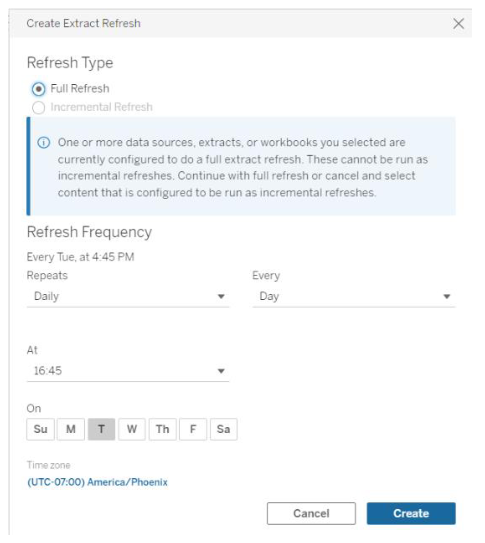
Task: Open the At time dropdown showing 16:45
Action: tap(128, 371)
